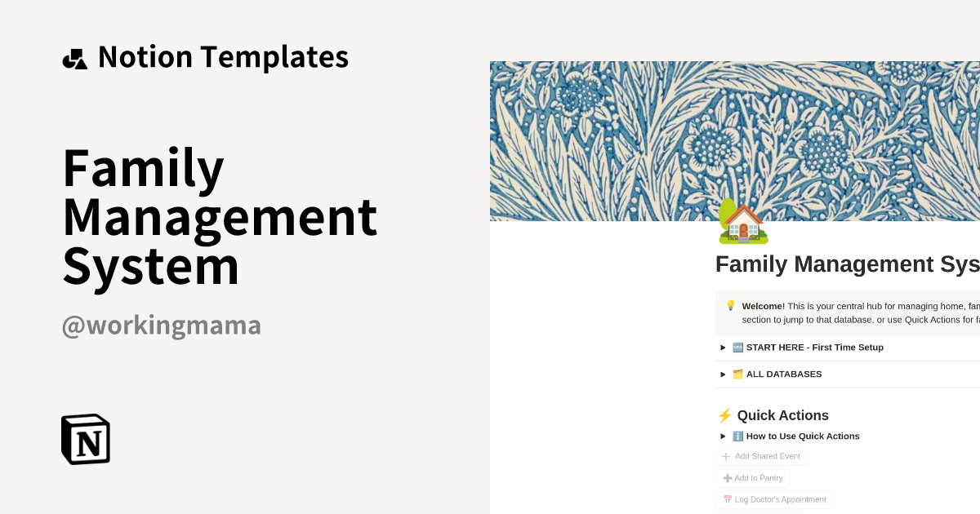Expand the START HERE - First Time Setup section
The width and height of the screenshot is (980, 514).
click(x=722, y=347)
